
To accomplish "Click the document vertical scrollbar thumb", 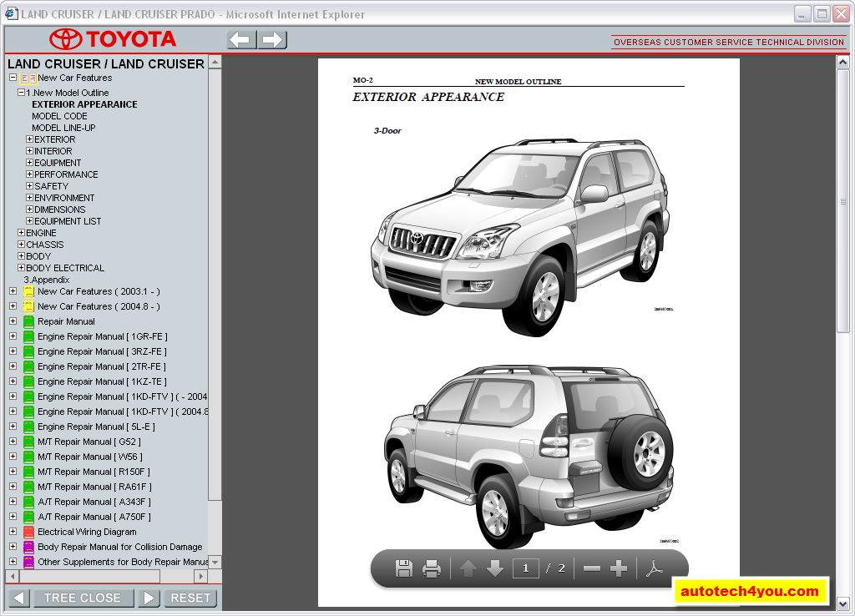I will 843,200.
